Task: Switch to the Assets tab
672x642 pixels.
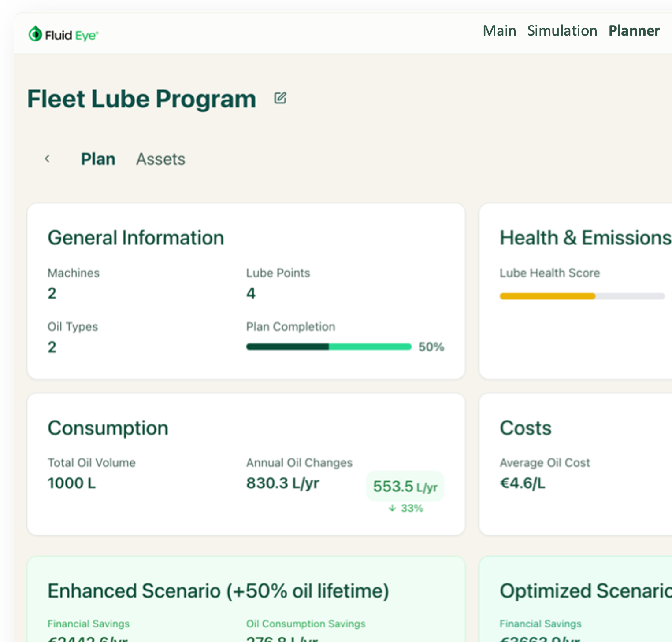Action: [x=160, y=159]
